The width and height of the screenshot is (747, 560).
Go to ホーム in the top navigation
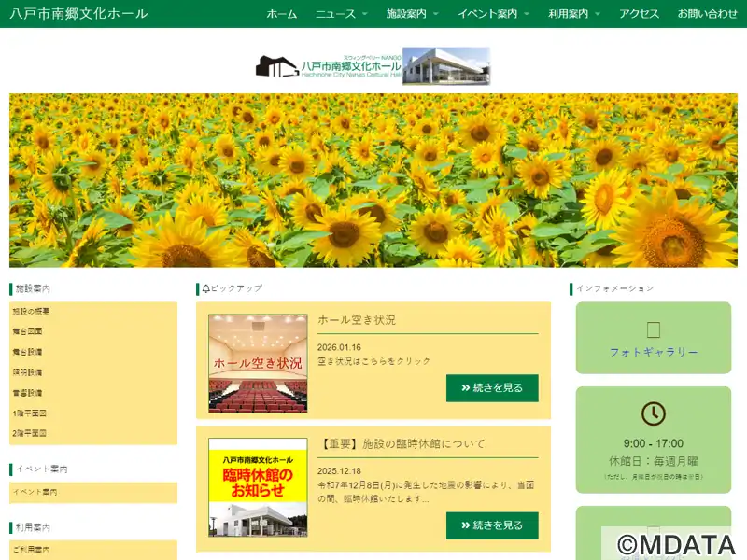(282, 14)
